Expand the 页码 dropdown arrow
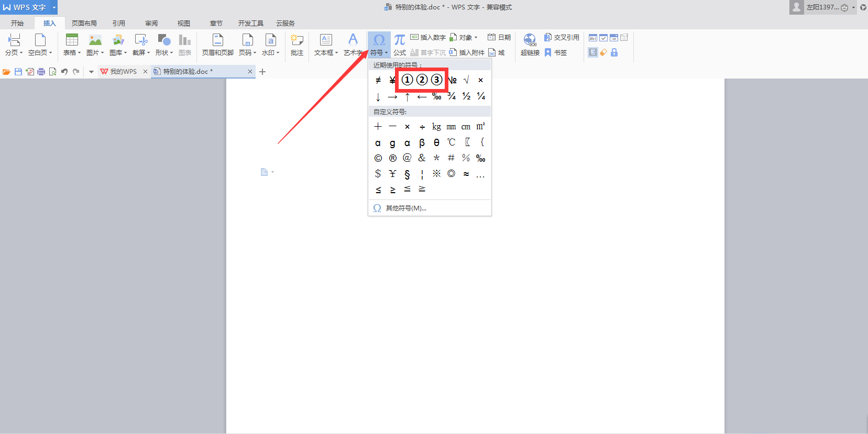This screenshot has height=434, width=868. click(x=255, y=53)
